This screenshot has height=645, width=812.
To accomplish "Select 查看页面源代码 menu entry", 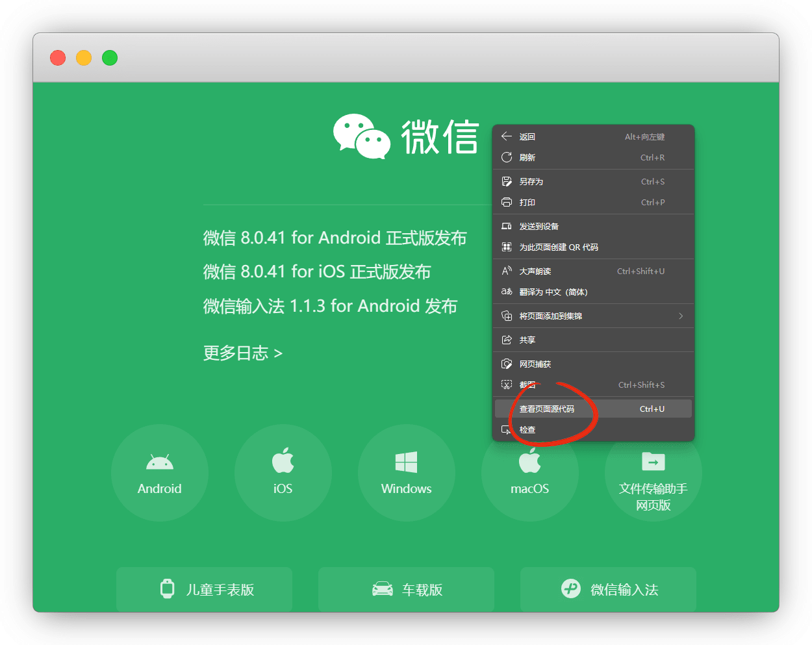I will 547,409.
